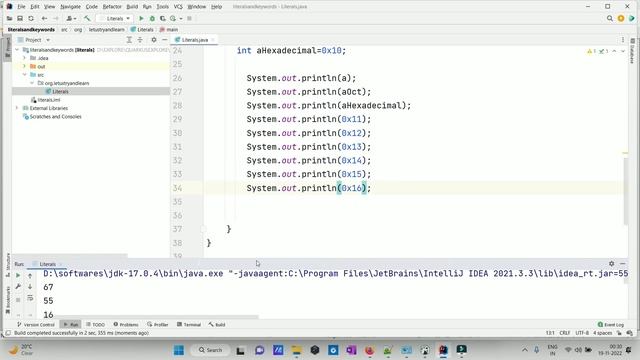Open Run panel settings gear
The height and width of the screenshot is (360, 640).
pos(611,264)
